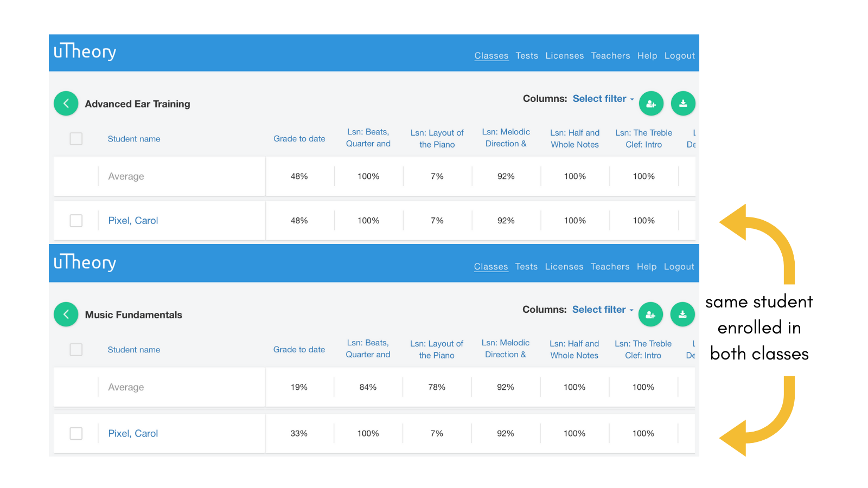Open Teachers in the upper navigation bar
868x488 pixels.
611,56
